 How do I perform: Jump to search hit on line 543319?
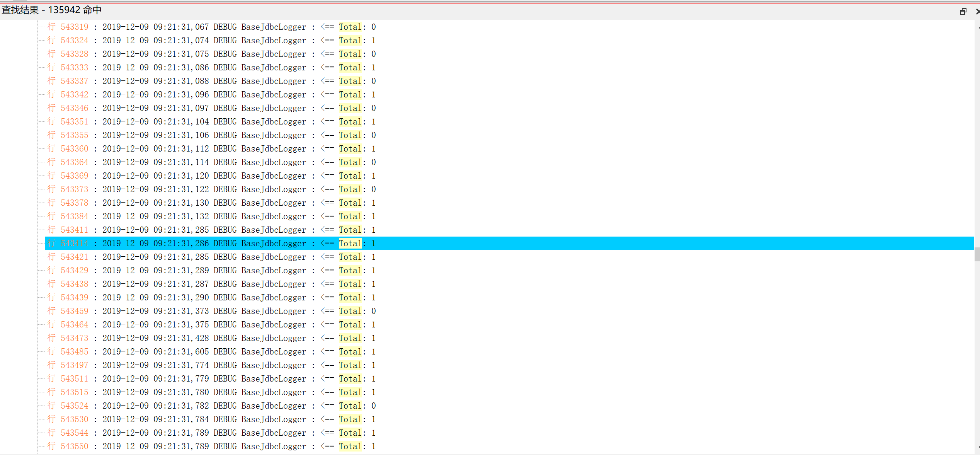[74, 27]
